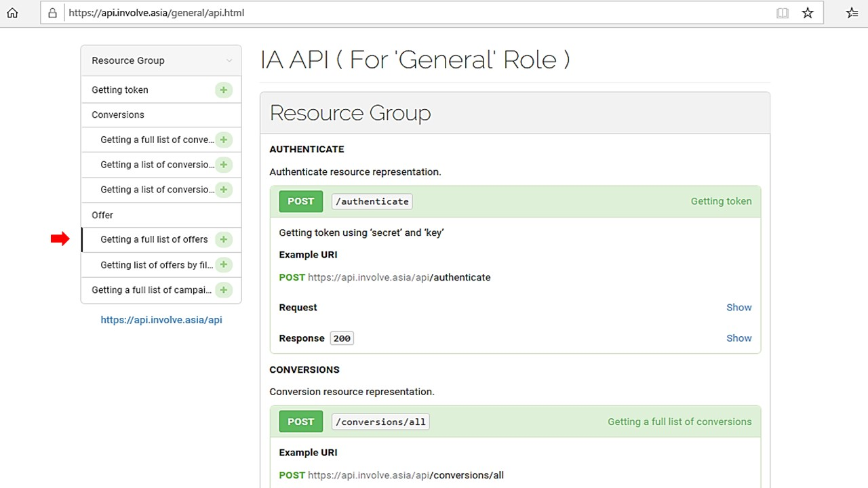
Task: Click the authenticate Example URI full address
Action: pos(399,277)
